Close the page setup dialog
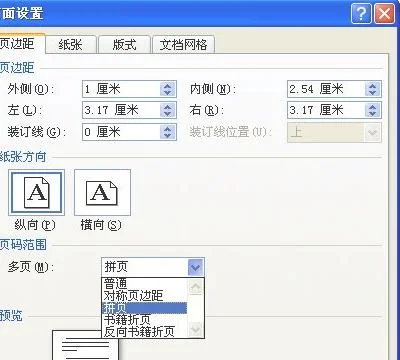Image resolution: width=400 pixels, height=360 pixels. (x=384, y=14)
